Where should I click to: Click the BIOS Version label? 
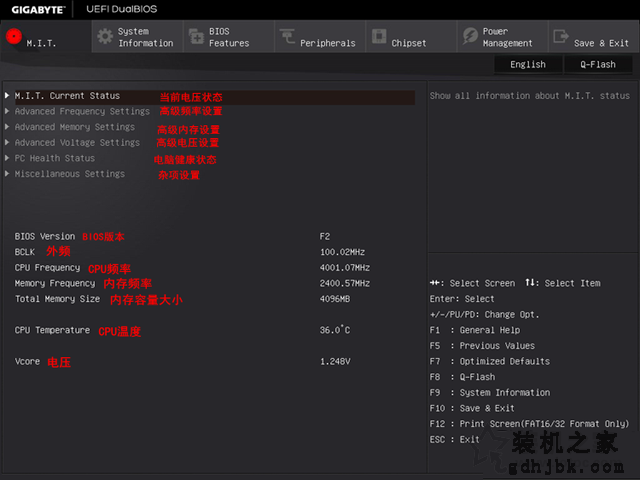(x=45, y=236)
